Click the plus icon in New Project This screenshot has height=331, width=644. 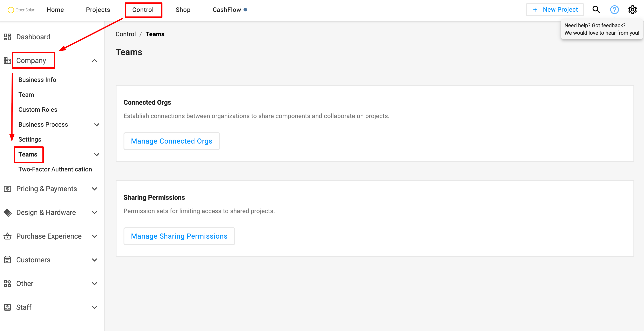click(x=535, y=10)
